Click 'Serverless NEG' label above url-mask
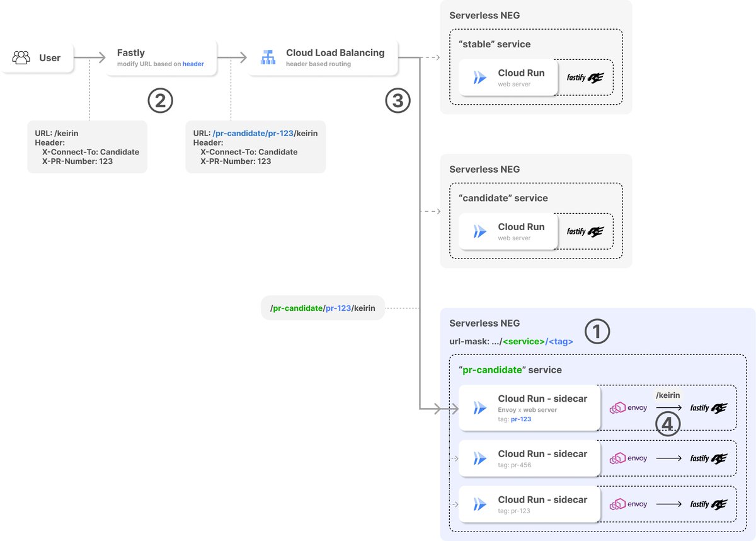 [x=484, y=323]
